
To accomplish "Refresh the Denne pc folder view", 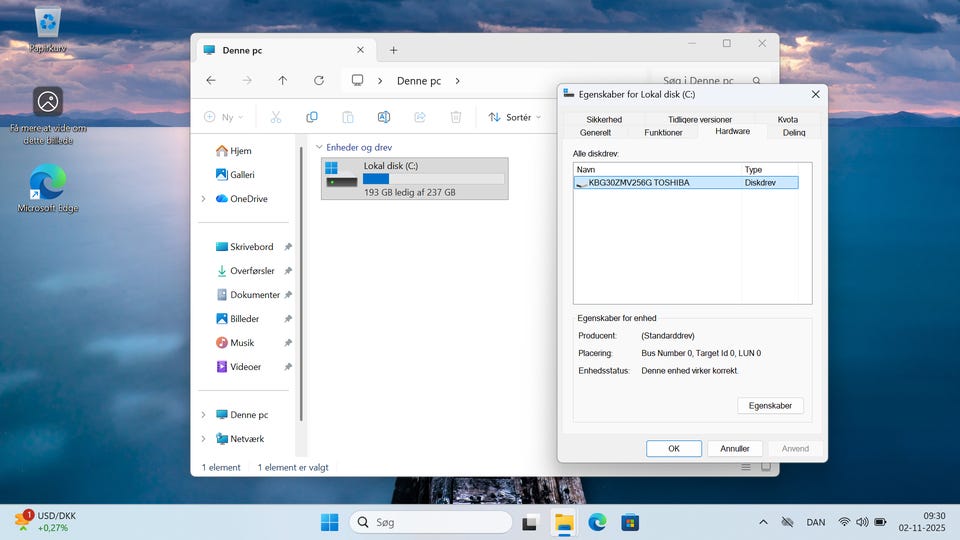I will tap(319, 81).
